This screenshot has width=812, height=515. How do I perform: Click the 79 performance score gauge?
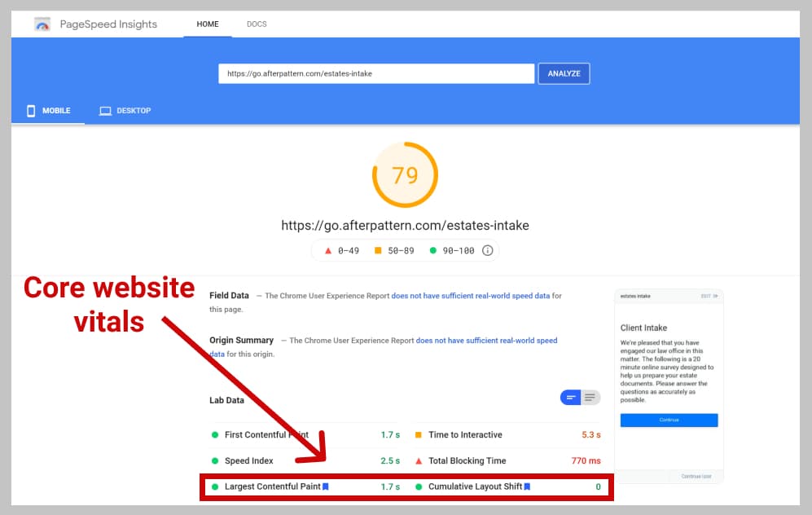[x=405, y=175]
